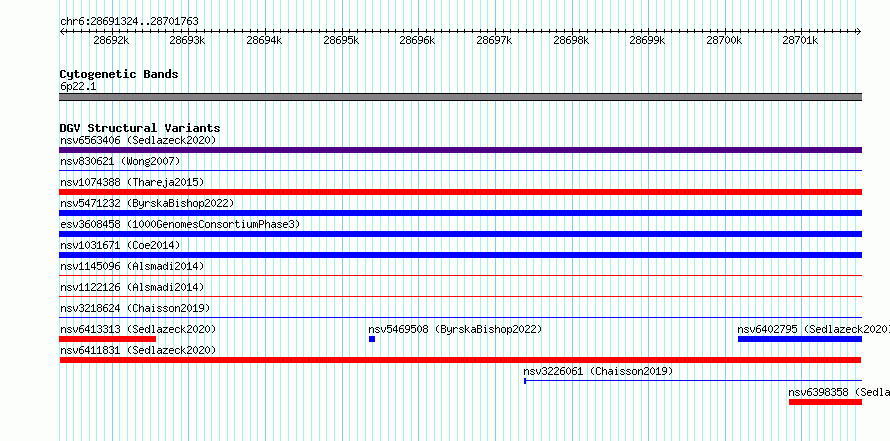This screenshot has height=441, width=890.
Task: Select the small blue nsv5469508 square
Action: coord(372,339)
